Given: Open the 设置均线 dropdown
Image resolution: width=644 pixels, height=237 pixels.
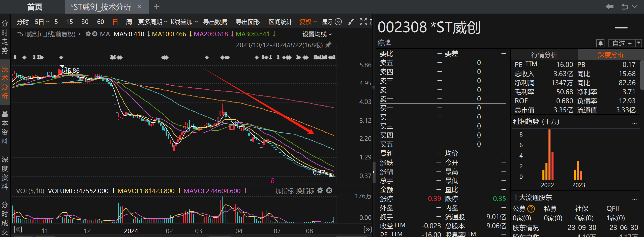Looking at the screenshot, I should pyautogui.click(x=317, y=34).
